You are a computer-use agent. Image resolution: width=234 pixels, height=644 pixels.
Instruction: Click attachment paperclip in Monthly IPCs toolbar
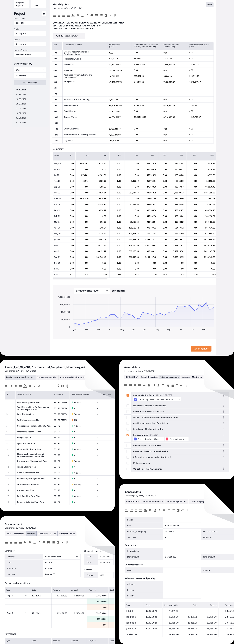[x=115, y=15]
